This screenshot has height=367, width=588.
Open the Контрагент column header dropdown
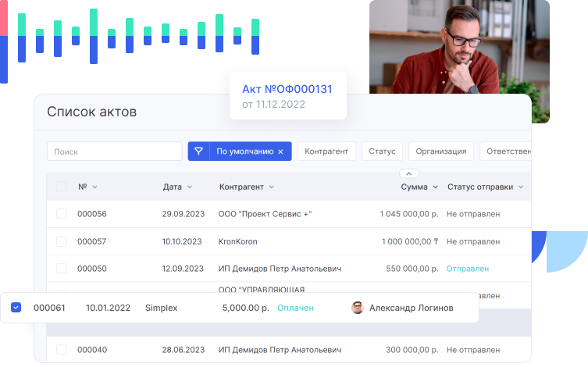(x=271, y=187)
